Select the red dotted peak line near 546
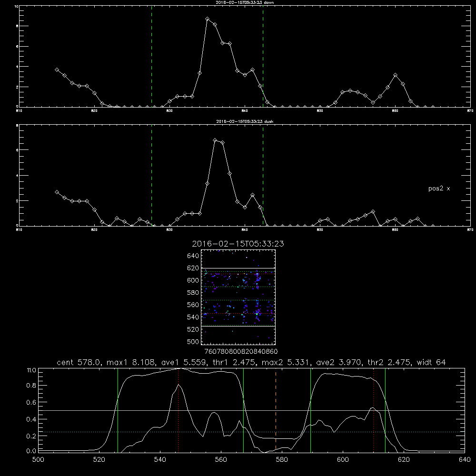The image size is (476, 476). [178, 410]
